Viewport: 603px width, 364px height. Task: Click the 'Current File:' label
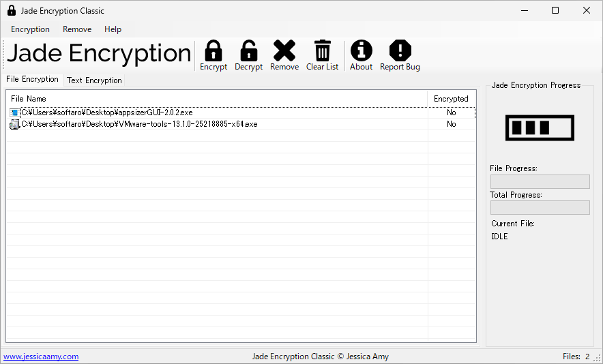pyautogui.click(x=513, y=224)
